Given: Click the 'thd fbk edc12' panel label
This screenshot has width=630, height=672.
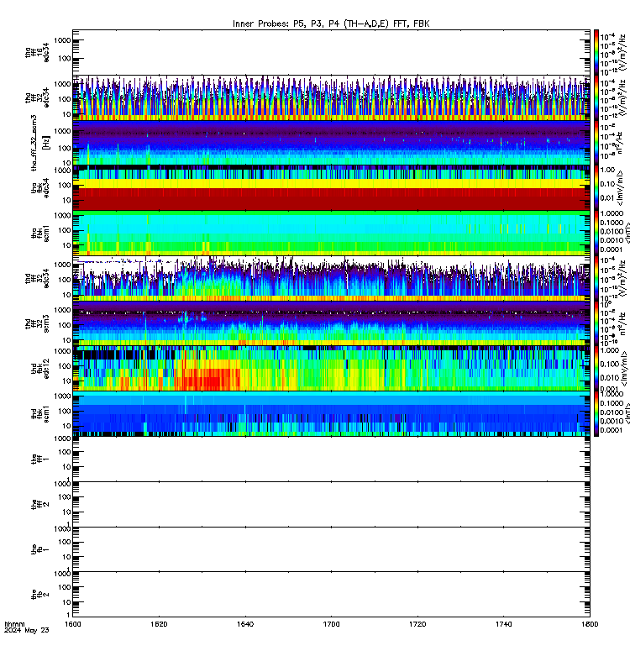Looking at the screenshot, I should point(39,370).
